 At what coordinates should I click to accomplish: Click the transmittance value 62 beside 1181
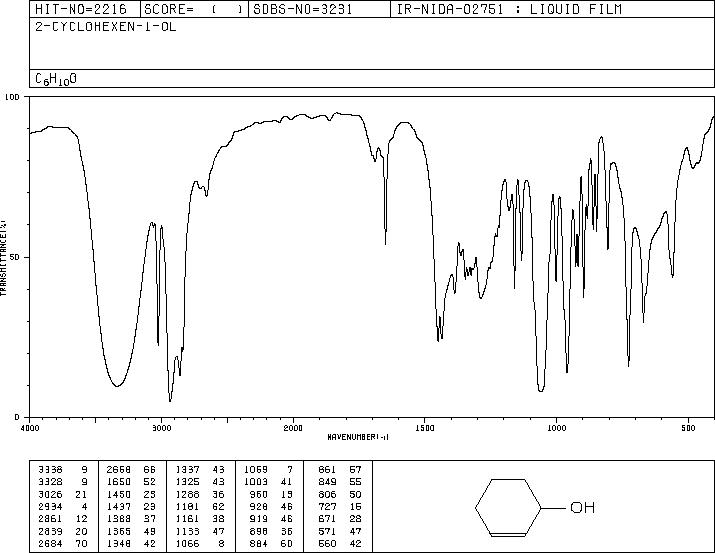click(218, 506)
